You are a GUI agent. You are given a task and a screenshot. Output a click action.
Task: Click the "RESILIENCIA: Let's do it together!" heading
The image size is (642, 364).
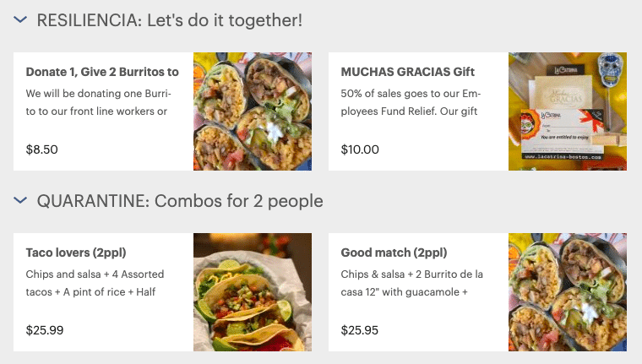(169, 20)
